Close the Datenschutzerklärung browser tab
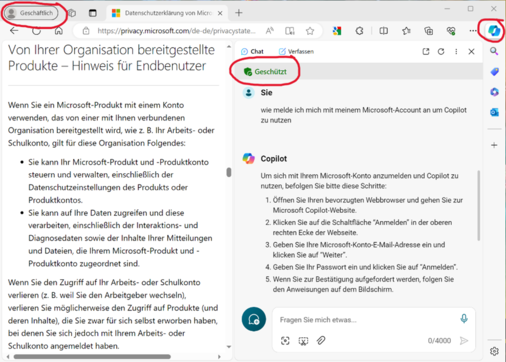 [220, 13]
